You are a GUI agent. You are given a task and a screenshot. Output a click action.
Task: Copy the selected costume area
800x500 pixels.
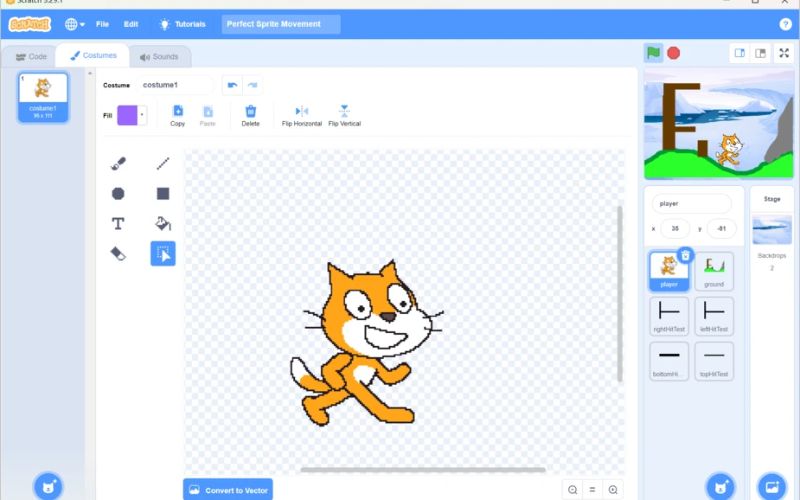[178, 115]
